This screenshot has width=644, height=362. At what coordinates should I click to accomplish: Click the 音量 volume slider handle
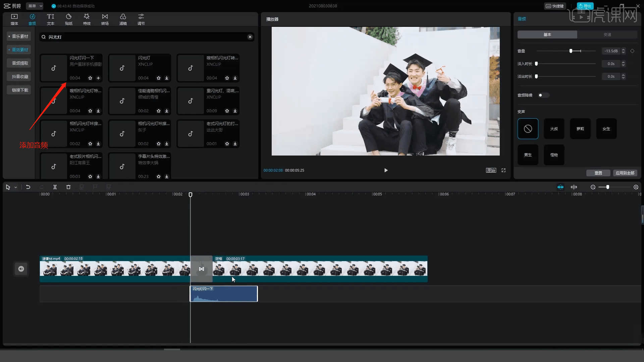point(571,51)
